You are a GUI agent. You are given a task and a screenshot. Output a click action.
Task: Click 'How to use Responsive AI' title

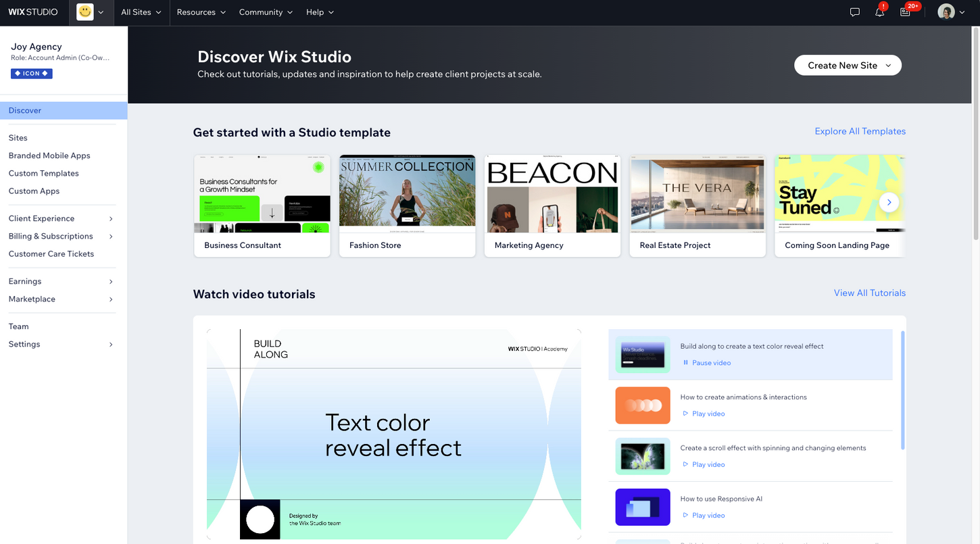[x=721, y=499]
